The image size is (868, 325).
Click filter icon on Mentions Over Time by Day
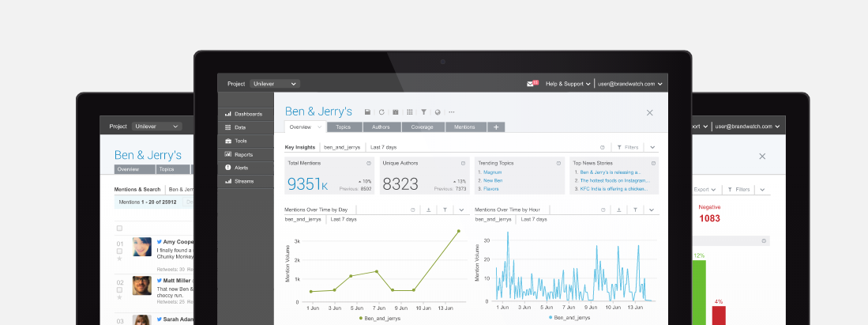click(445, 210)
